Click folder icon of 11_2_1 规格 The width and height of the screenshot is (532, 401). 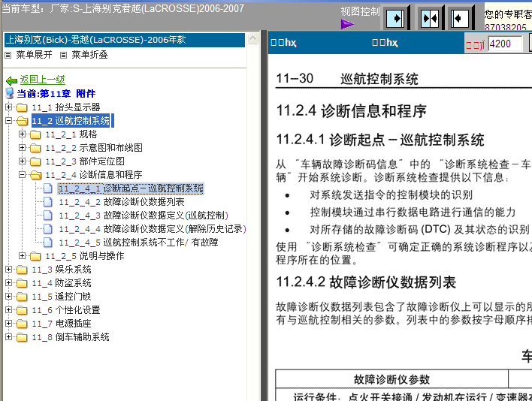tap(35, 134)
